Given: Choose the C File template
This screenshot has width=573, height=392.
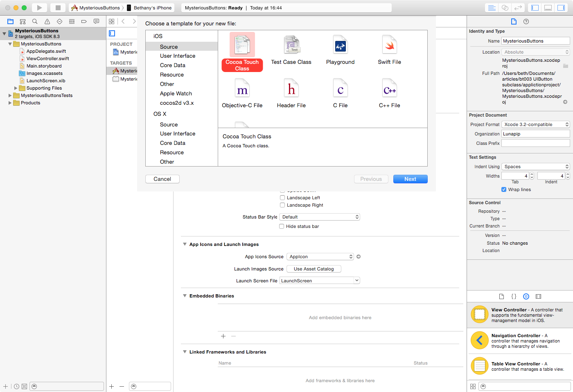Looking at the screenshot, I should click(341, 94).
